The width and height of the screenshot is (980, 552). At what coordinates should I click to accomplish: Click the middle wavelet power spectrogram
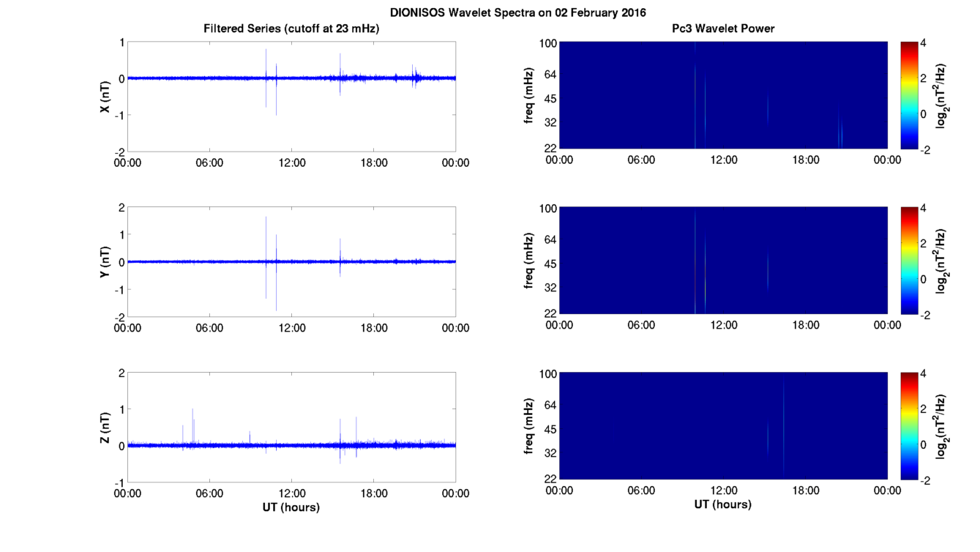723,261
